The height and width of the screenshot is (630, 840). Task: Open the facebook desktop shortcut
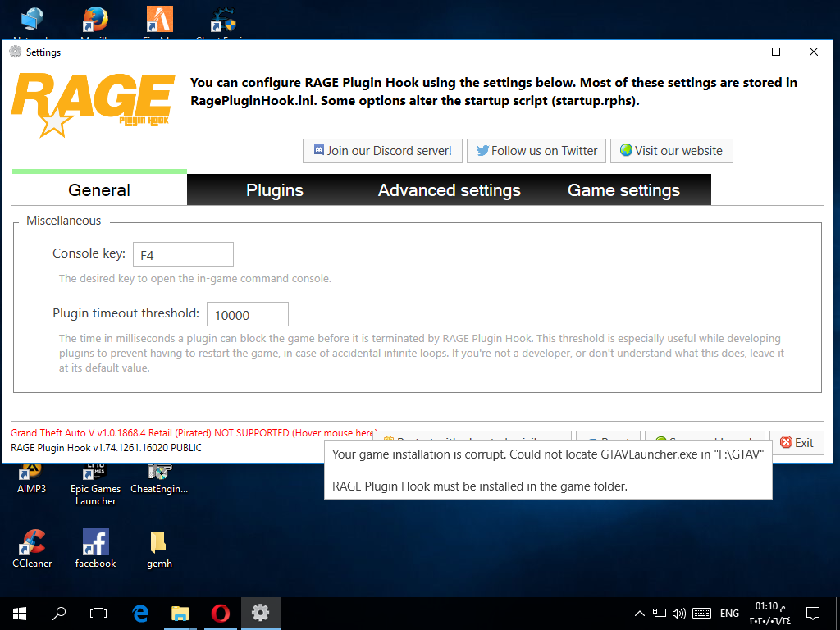tap(95, 548)
